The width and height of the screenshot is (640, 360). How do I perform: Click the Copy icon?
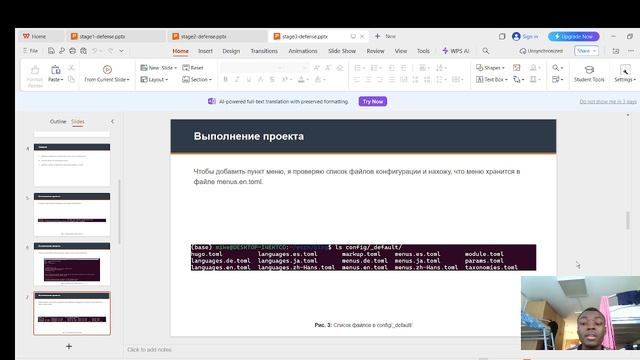click(x=71, y=79)
